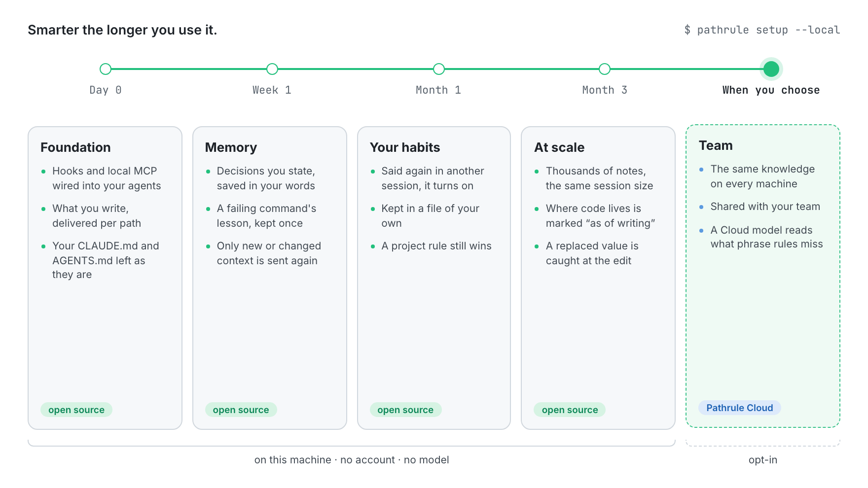Viewport: 868px width, 488px height.
Task: Click 'What you write, delivered per path'
Action: 97,216
